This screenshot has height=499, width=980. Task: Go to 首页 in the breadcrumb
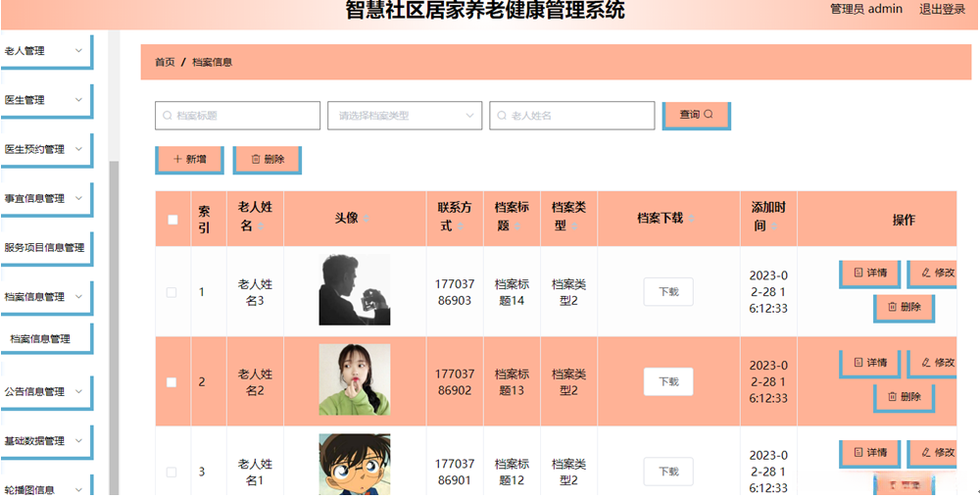(x=165, y=62)
